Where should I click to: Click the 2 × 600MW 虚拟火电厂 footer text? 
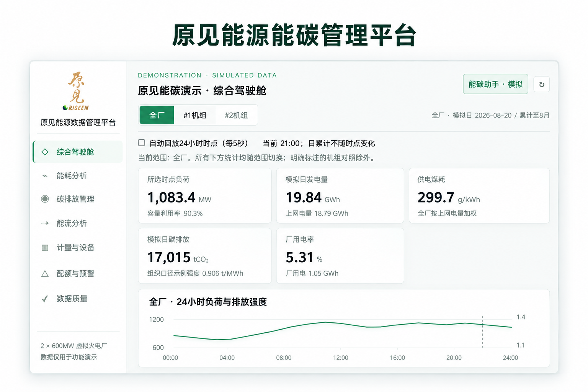click(x=74, y=346)
